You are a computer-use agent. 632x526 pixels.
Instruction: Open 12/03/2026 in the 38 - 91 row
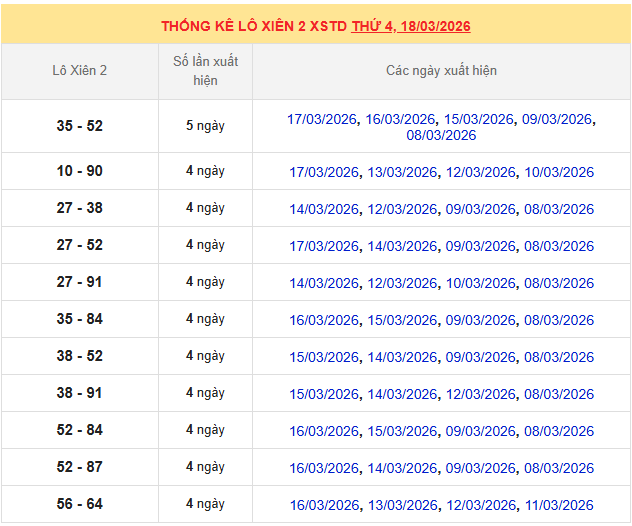pos(480,394)
